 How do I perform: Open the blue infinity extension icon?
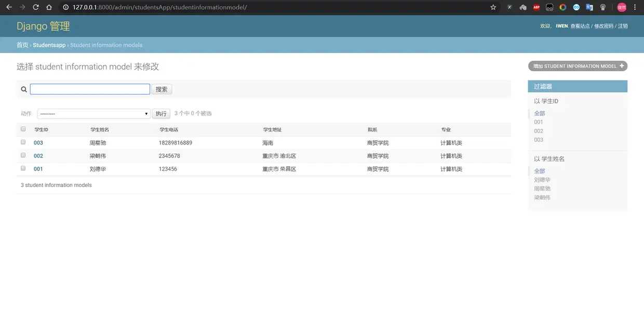click(576, 7)
